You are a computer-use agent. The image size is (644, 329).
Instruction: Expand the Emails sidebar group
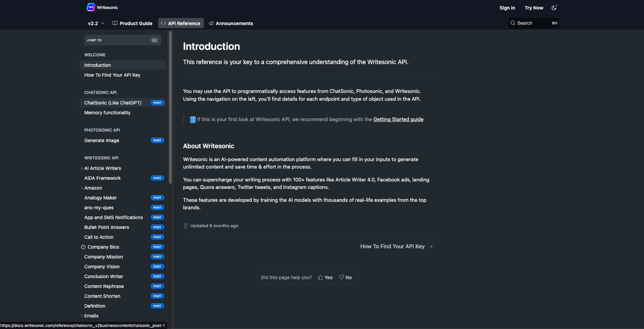(x=82, y=316)
